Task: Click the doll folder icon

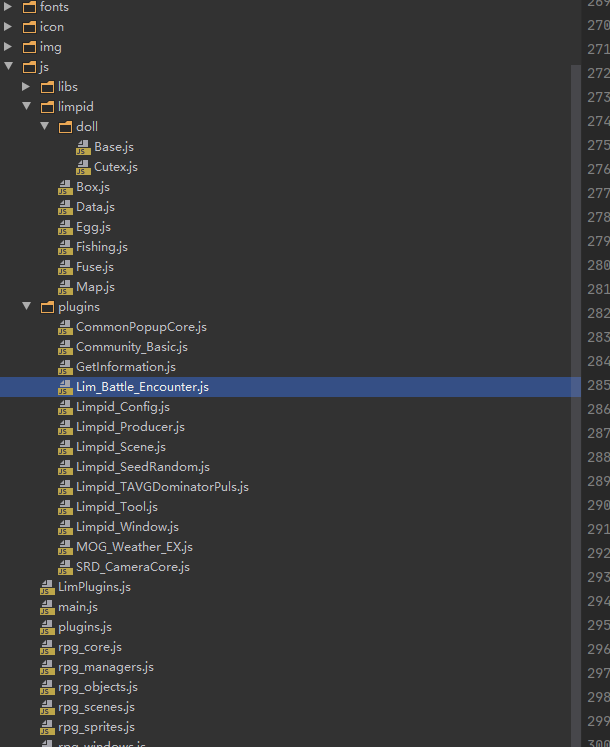Action: click(x=65, y=127)
